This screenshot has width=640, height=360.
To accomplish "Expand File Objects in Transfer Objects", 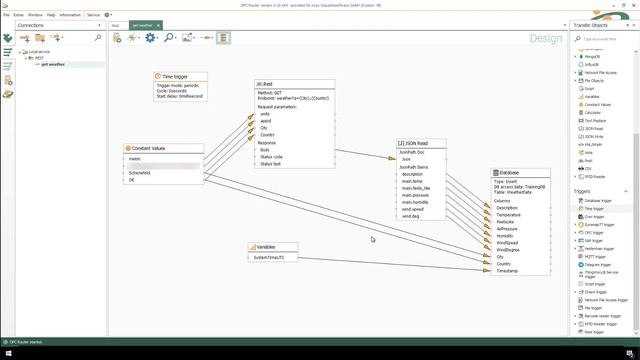I will (x=576, y=81).
